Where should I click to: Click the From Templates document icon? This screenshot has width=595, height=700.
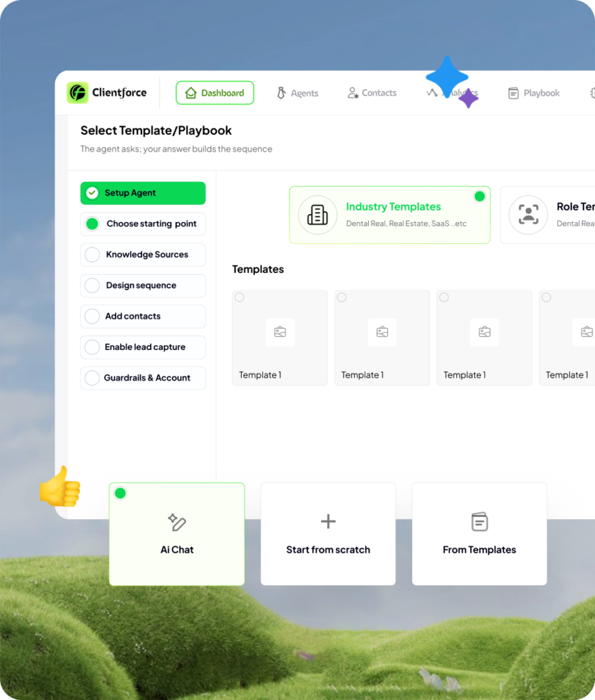pyautogui.click(x=480, y=522)
